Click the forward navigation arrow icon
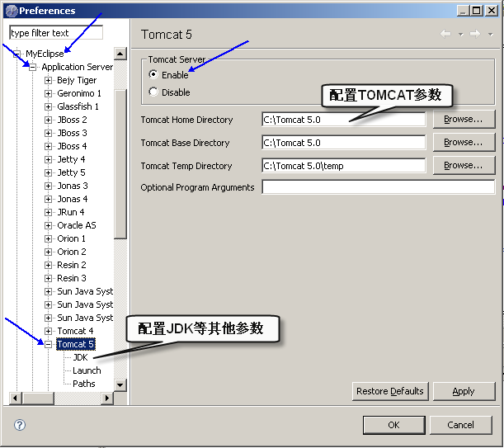The image size is (504, 448). coord(474,34)
